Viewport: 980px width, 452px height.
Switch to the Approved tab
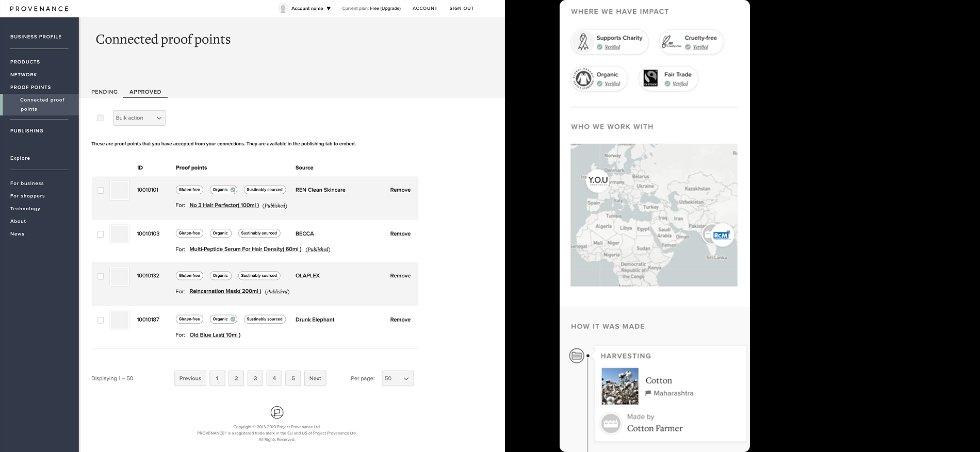(x=145, y=92)
